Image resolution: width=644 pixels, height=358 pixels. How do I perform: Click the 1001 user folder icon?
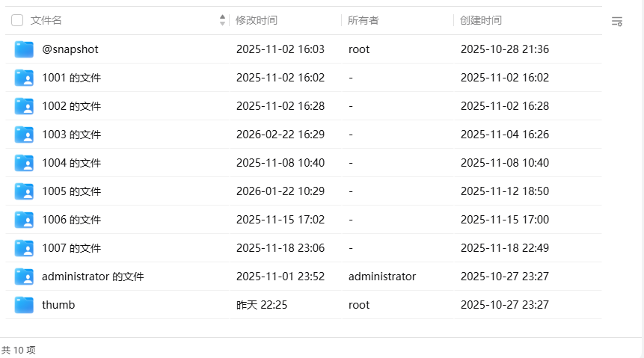click(x=24, y=78)
